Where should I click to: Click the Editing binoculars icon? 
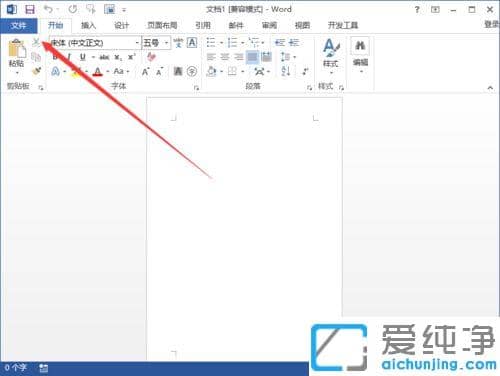point(360,45)
